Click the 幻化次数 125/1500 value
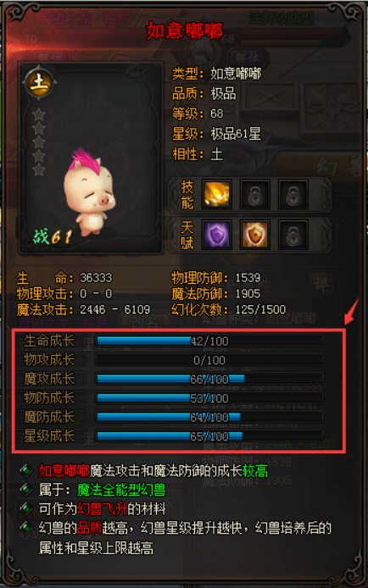This screenshot has width=368, height=588. coord(260,309)
